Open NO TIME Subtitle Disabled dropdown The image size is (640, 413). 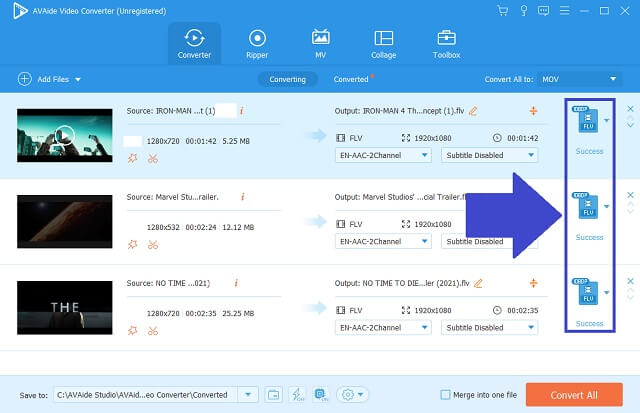[489, 327]
